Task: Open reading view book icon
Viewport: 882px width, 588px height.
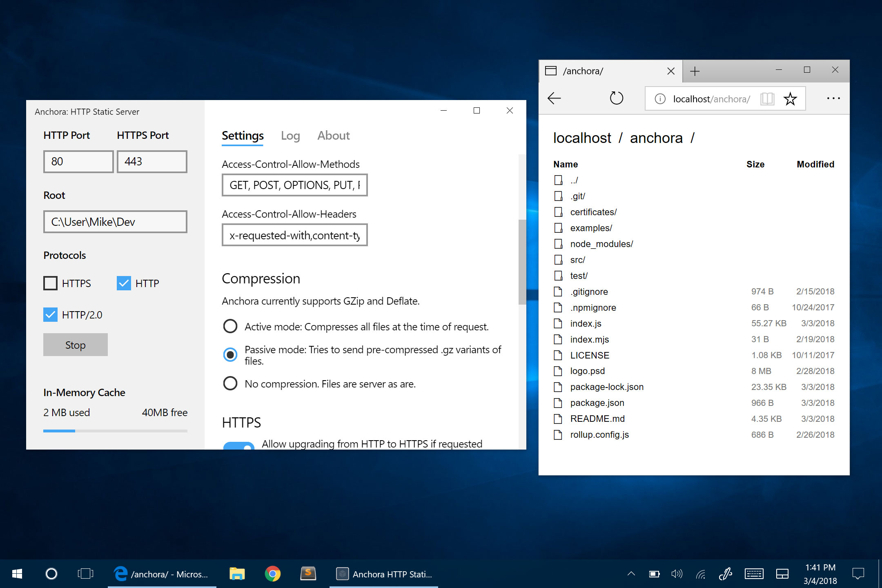Action: 767,99
